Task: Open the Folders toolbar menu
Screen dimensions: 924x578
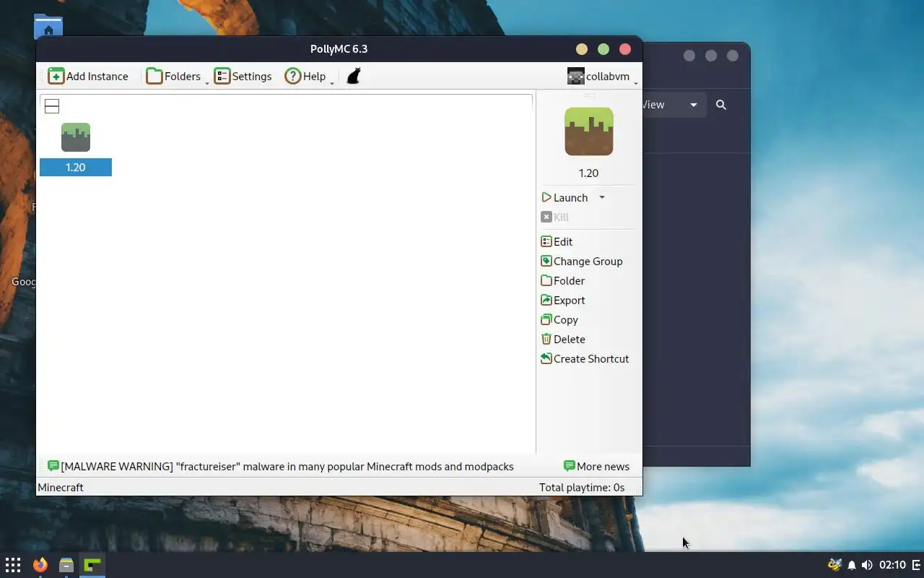Action: 173,76
